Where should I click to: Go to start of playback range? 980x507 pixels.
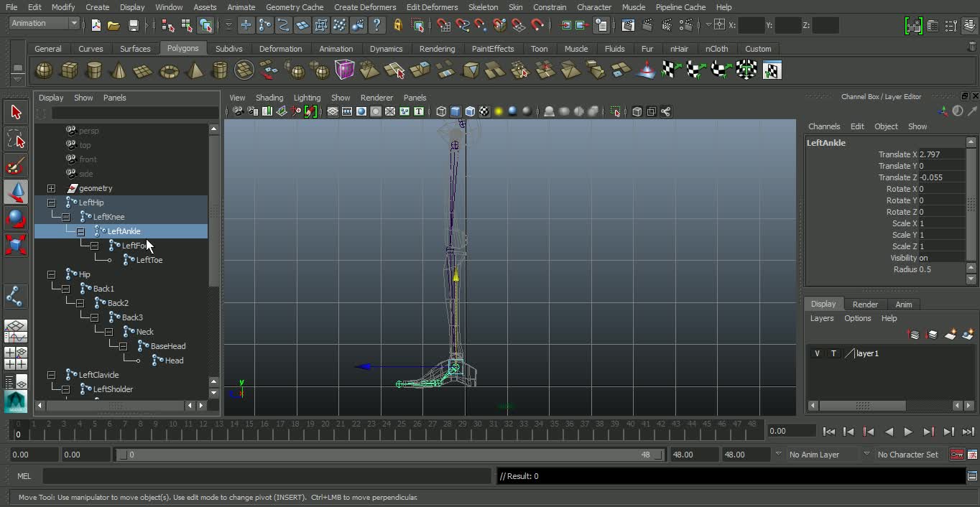tap(829, 432)
